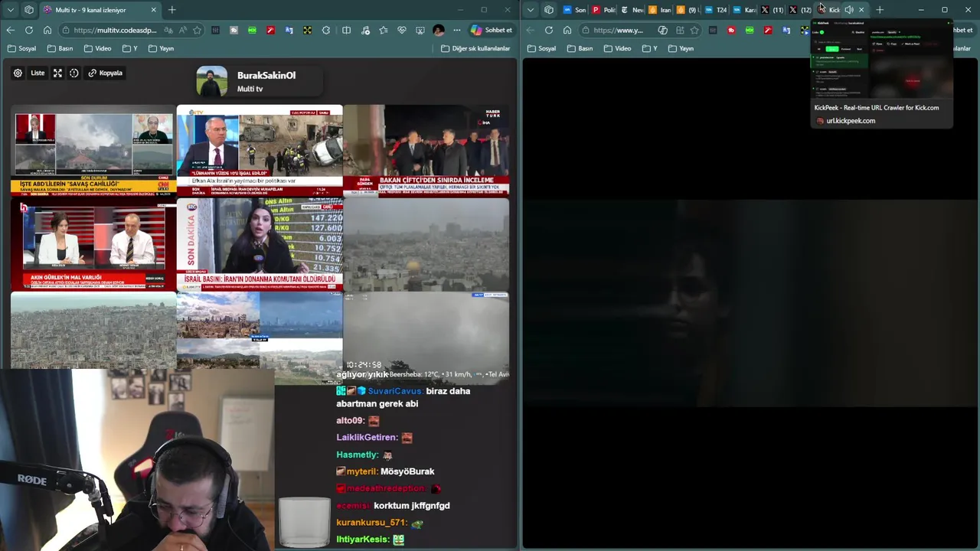Click myteril username in chat
The width and height of the screenshot is (980, 551).
click(x=361, y=471)
